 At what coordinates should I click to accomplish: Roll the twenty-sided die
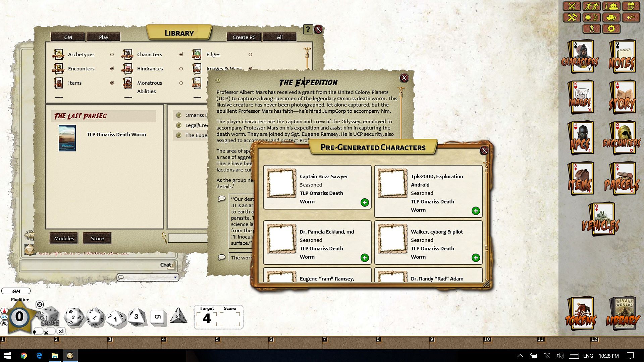tap(74, 317)
